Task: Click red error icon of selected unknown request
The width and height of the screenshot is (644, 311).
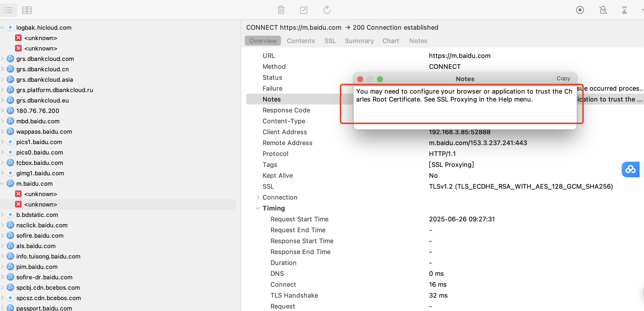Action: click(x=18, y=204)
